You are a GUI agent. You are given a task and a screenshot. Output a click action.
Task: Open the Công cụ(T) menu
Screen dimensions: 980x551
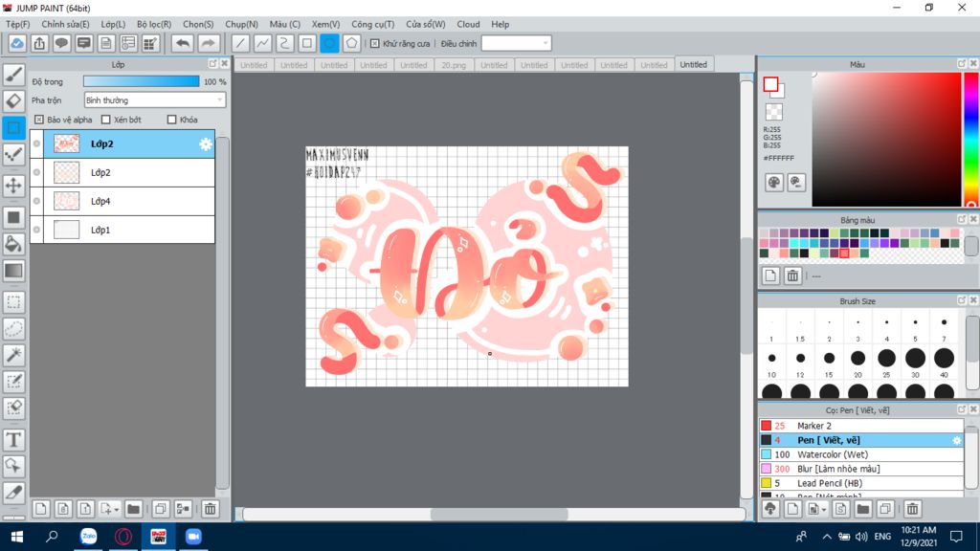click(x=372, y=24)
